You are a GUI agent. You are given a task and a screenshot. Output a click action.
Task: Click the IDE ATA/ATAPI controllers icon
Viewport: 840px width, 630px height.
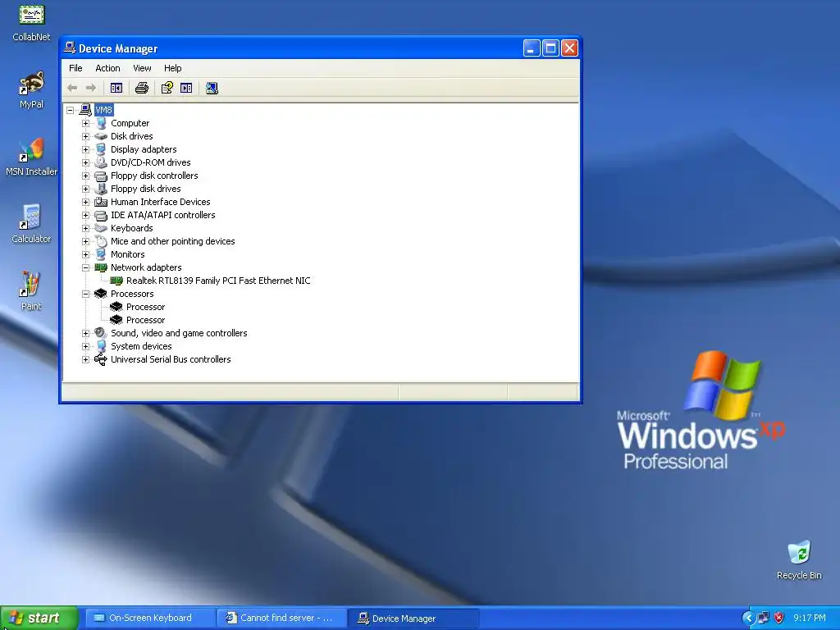pyautogui.click(x=101, y=215)
